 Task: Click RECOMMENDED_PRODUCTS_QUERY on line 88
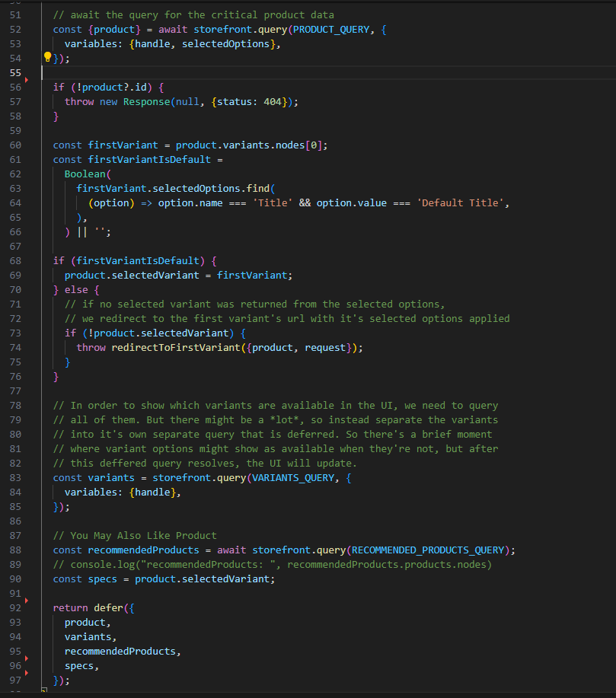[x=428, y=550]
